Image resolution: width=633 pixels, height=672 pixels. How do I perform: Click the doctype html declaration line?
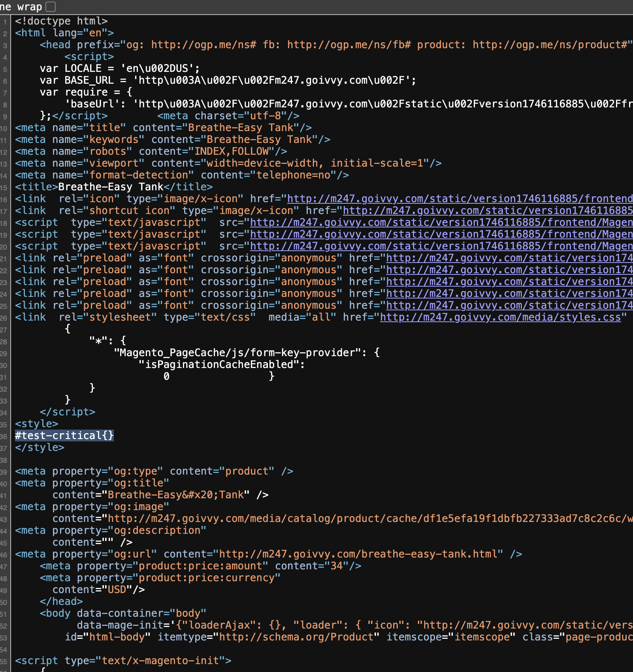(x=61, y=21)
